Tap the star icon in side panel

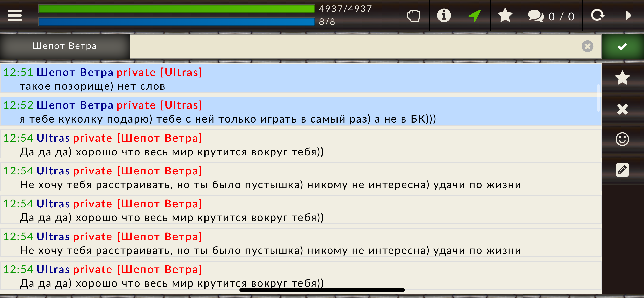pyautogui.click(x=622, y=78)
